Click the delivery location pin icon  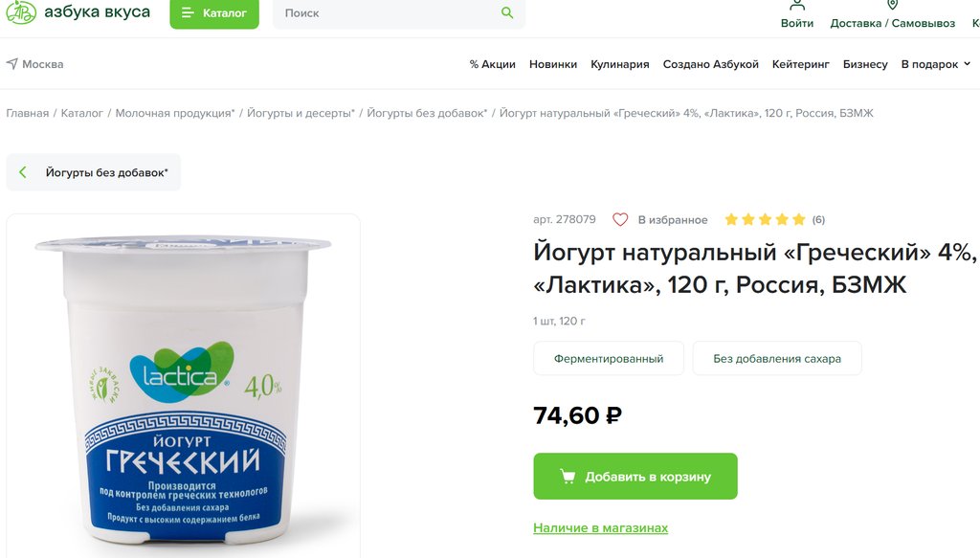[893, 5]
